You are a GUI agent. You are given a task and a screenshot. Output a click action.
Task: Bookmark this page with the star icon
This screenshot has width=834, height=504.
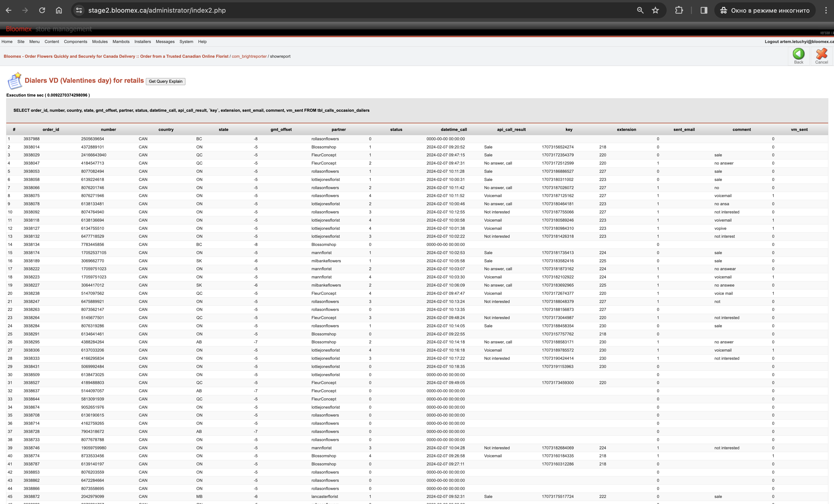pos(655,11)
